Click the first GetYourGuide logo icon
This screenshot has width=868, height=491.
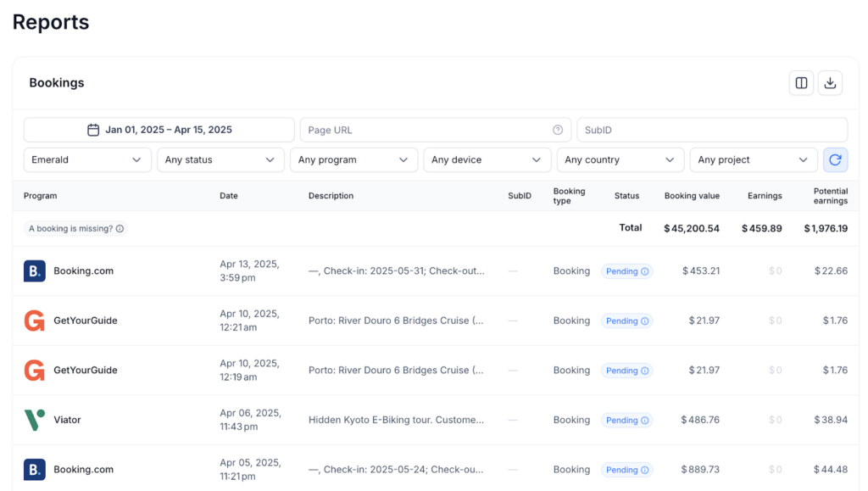pos(35,321)
